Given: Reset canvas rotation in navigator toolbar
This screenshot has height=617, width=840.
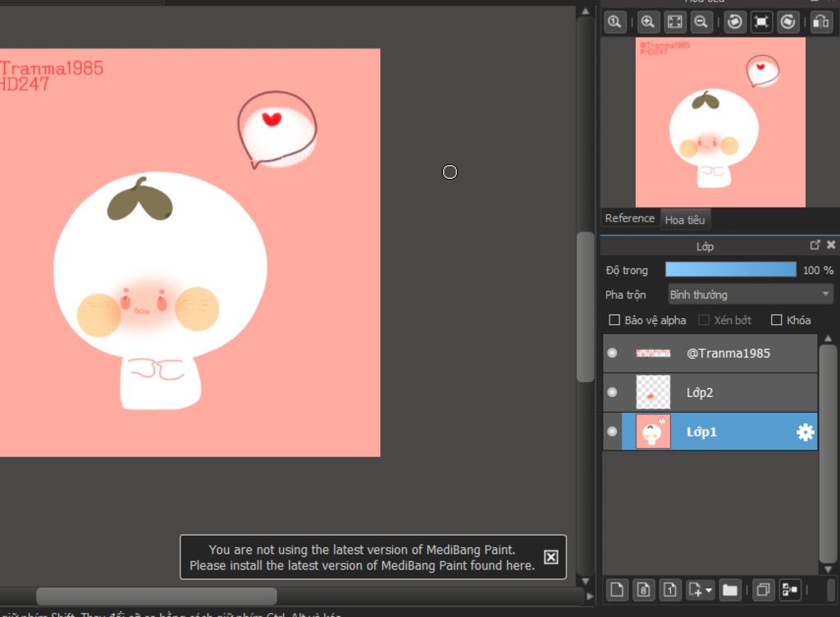Looking at the screenshot, I should [761, 22].
